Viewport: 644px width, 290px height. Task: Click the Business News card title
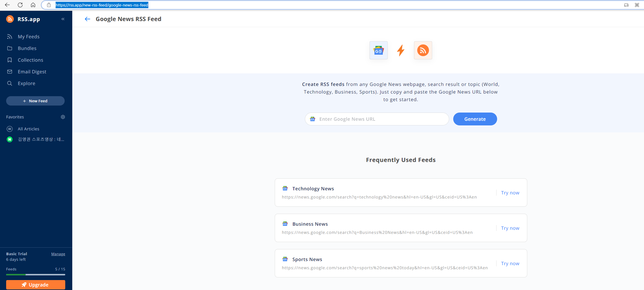pyautogui.click(x=310, y=224)
